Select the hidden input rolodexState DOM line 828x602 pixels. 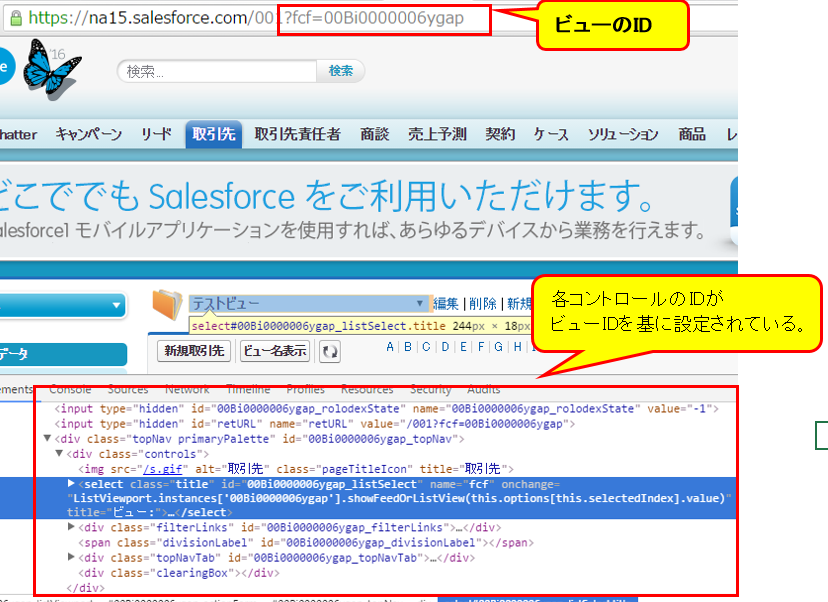pyautogui.click(x=387, y=409)
